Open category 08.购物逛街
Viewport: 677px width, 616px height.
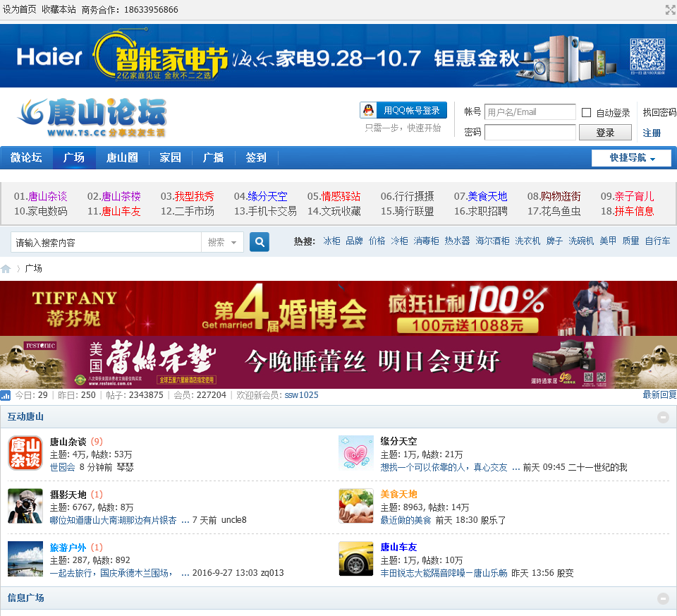(554, 197)
